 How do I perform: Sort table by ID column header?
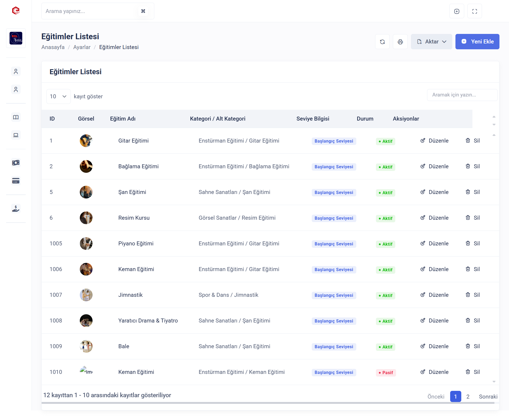[x=52, y=119]
